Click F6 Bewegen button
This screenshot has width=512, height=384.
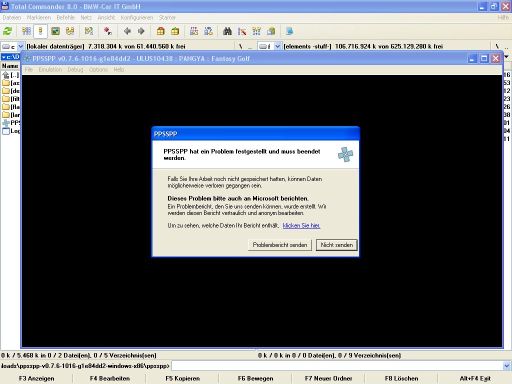point(255,379)
